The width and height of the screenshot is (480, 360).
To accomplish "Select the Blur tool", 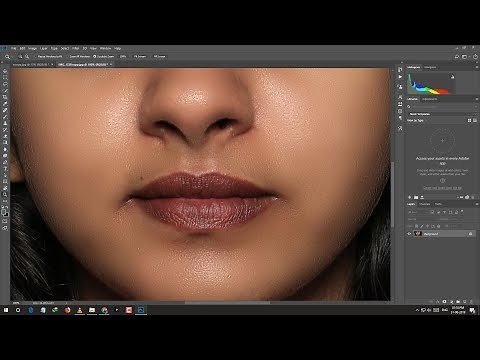I will point(5,149).
